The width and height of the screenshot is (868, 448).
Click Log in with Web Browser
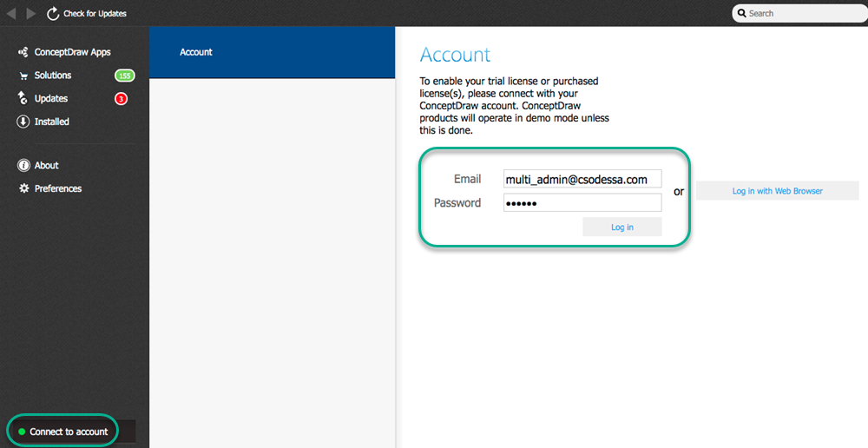777,191
